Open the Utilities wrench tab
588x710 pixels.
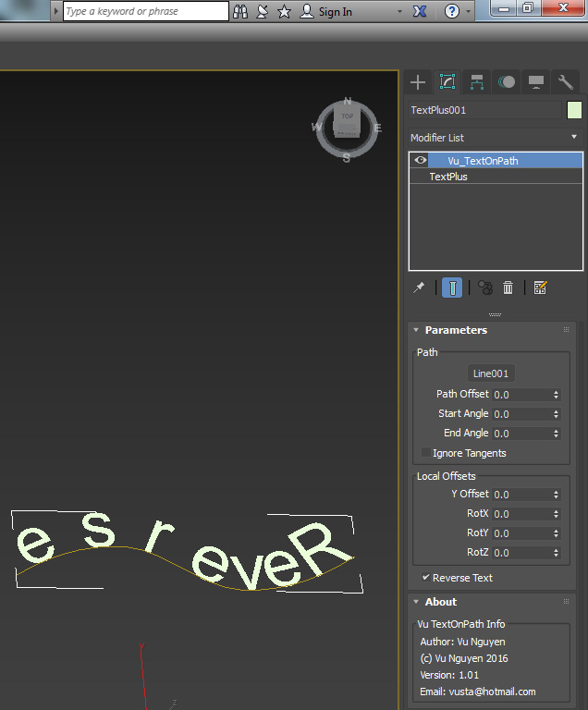click(x=566, y=82)
